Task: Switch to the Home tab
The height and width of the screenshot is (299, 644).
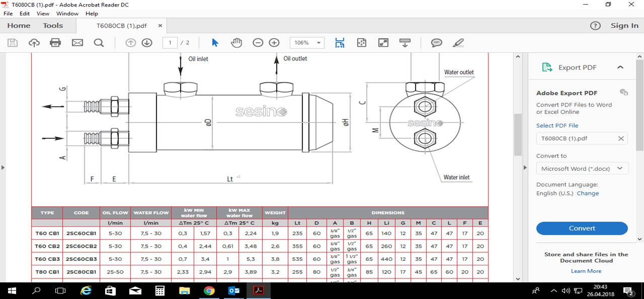Action: (x=19, y=26)
